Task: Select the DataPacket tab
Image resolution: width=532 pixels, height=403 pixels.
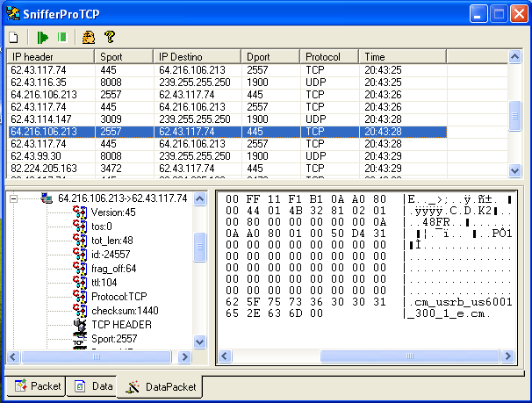Action: click(x=160, y=386)
